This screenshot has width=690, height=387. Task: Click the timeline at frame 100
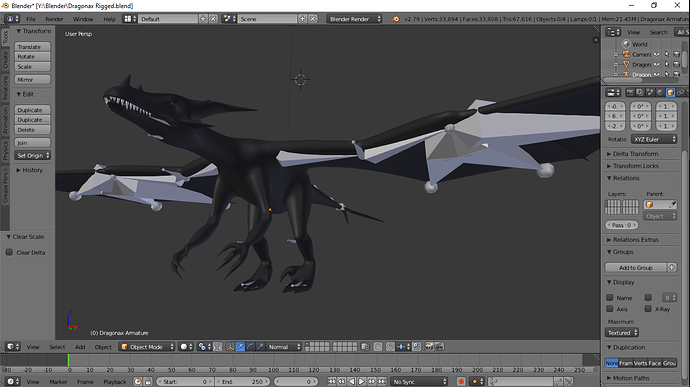pos(273,360)
